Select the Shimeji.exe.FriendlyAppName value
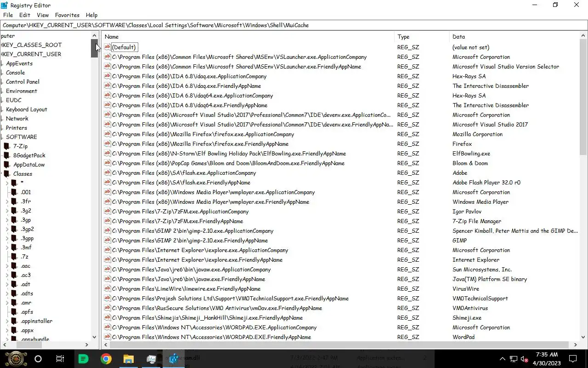The width and height of the screenshot is (588, 368). click(207, 317)
